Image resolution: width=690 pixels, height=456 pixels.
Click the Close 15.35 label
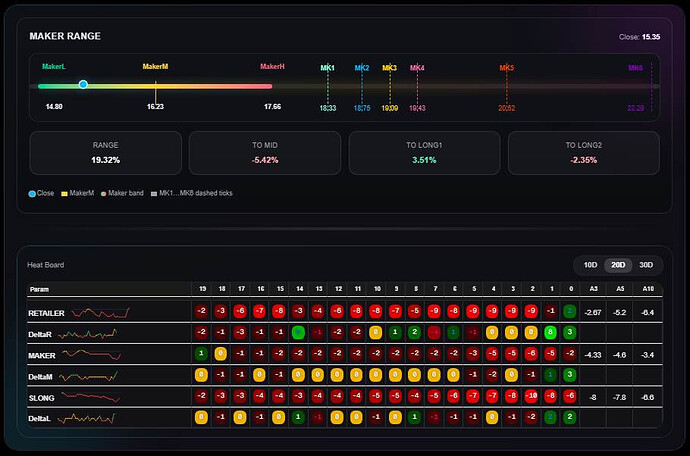639,37
